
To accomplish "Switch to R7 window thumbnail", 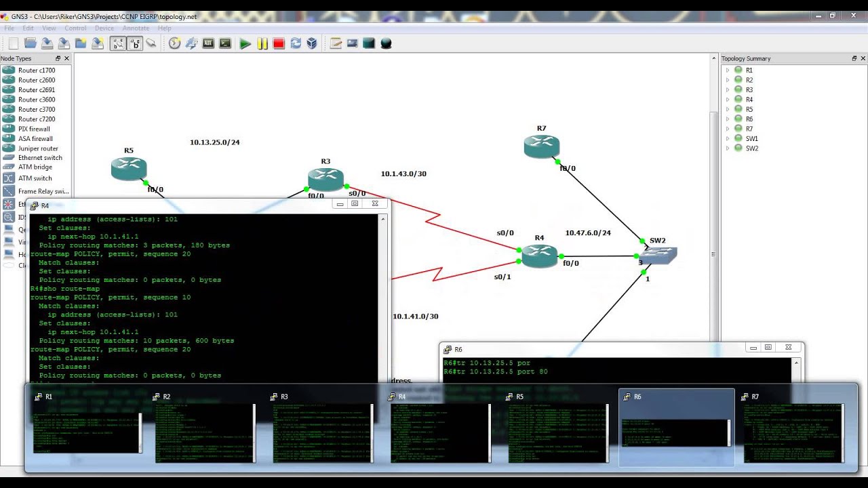I will 794,427.
